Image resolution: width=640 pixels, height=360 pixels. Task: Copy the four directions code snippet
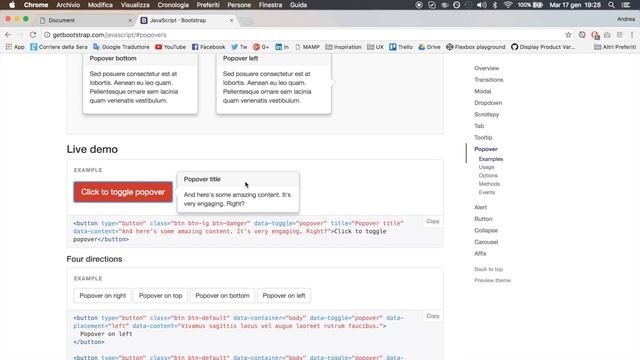coord(433,316)
